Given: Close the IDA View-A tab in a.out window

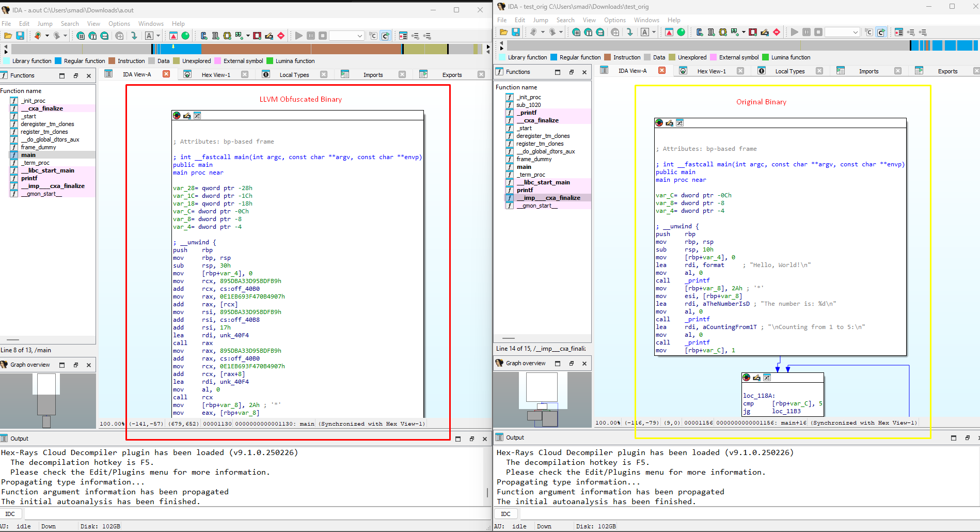Looking at the screenshot, I should tap(166, 74).
